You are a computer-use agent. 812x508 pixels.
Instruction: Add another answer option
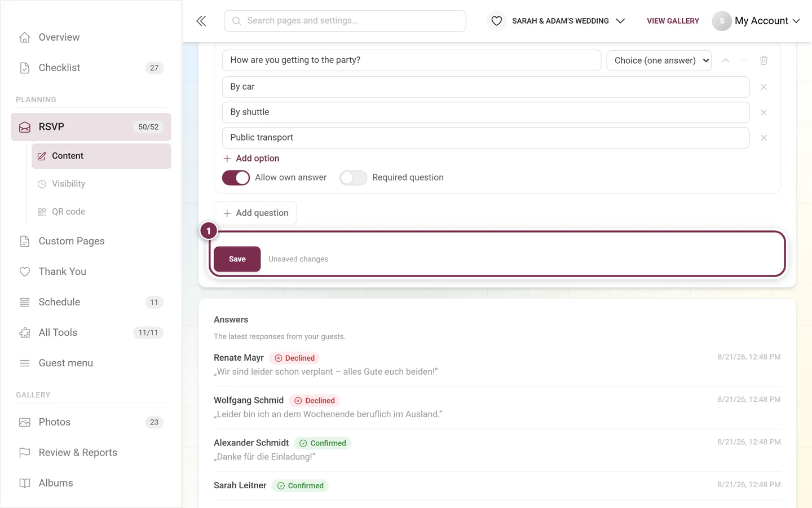(251, 159)
